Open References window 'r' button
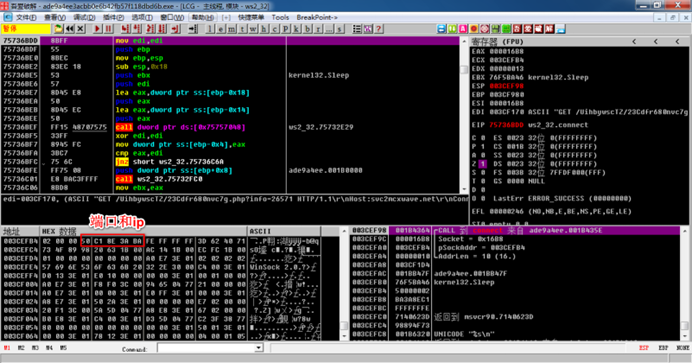Image resolution: width=692 pixels, height=363 pixels. click(318, 29)
